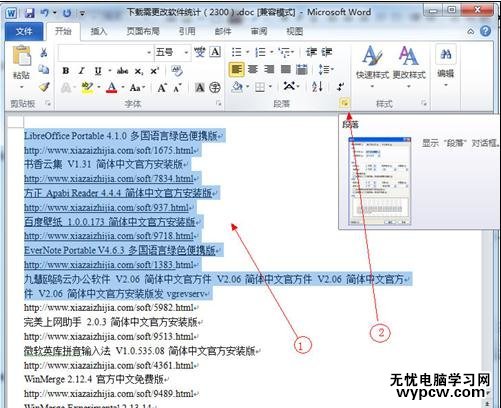Open the Editing 编辑 menu button
The height and width of the screenshot is (408, 501).
coord(446,67)
